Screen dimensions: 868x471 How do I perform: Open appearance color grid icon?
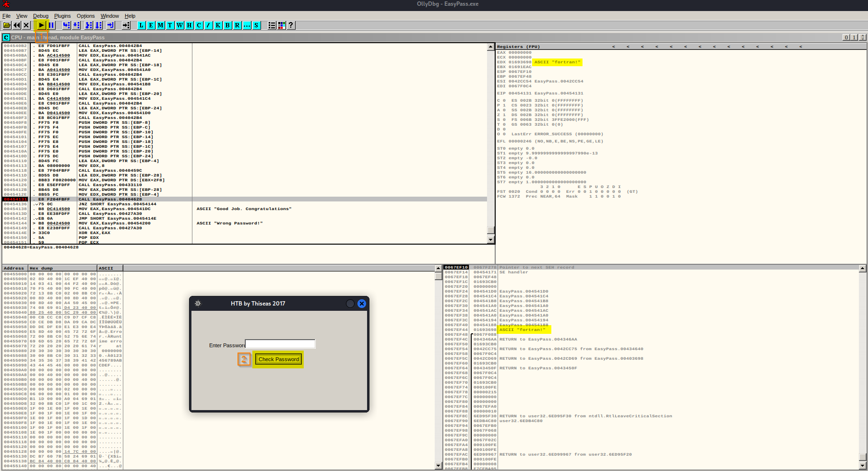coord(282,25)
